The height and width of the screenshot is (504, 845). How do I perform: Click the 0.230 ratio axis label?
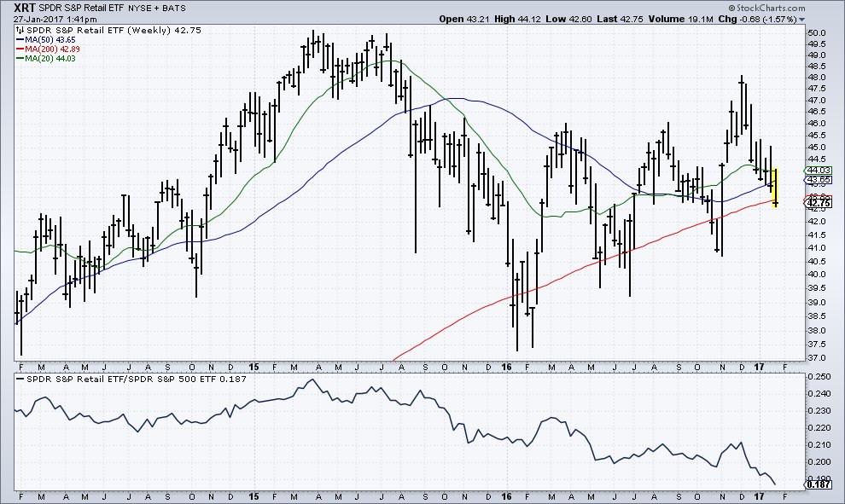pos(819,411)
